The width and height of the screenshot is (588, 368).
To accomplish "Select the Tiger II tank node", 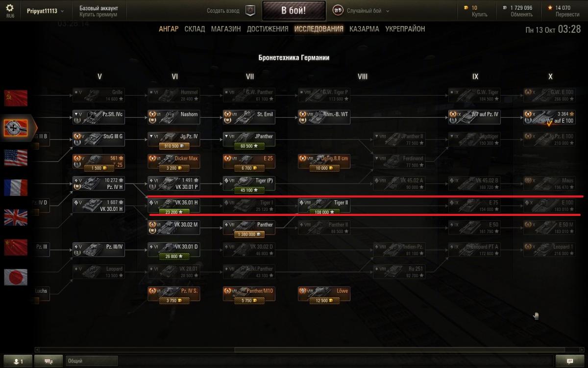I will click(324, 206).
